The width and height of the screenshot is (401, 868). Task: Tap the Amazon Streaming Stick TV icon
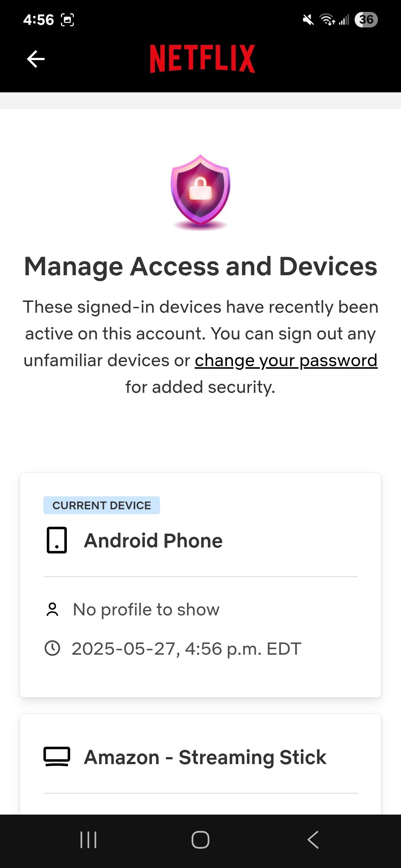pyautogui.click(x=57, y=757)
